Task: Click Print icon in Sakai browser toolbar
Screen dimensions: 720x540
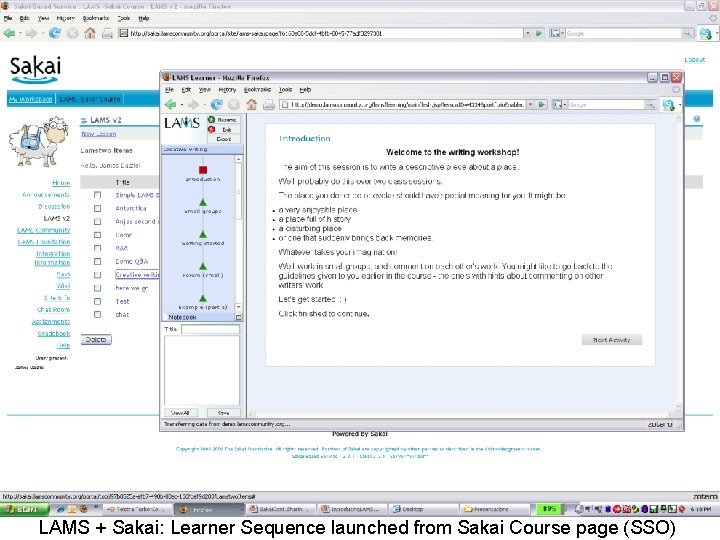Action: pos(107,34)
